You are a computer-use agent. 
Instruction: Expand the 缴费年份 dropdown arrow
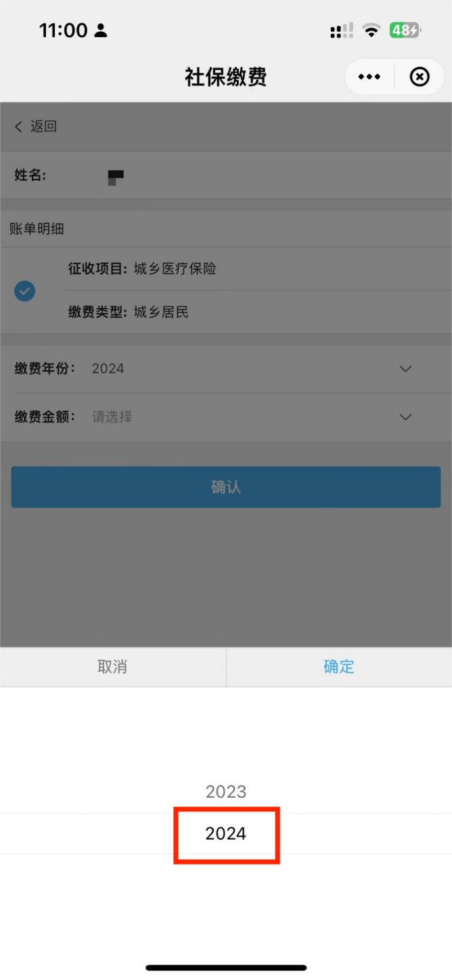click(x=405, y=369)
